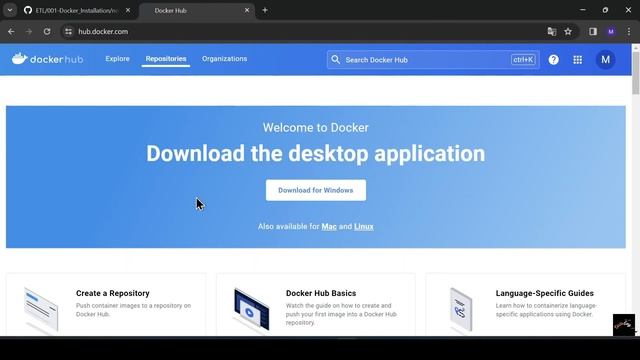The image size is (640, 360).
Task: Close the GitHub ETL browser tab
Action: [x=128, y=10]
